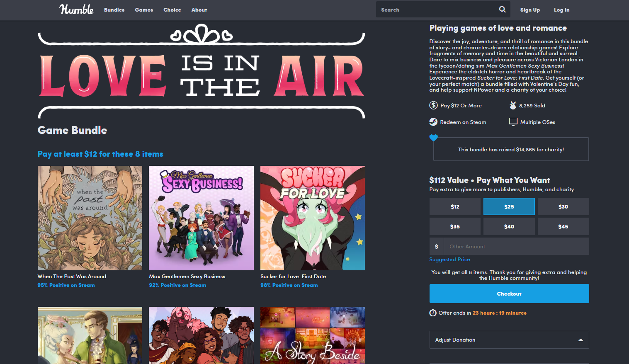This screenshot has height=364, width=629.
Task: Click the Other Amount input field
Action: click(516, 246)
